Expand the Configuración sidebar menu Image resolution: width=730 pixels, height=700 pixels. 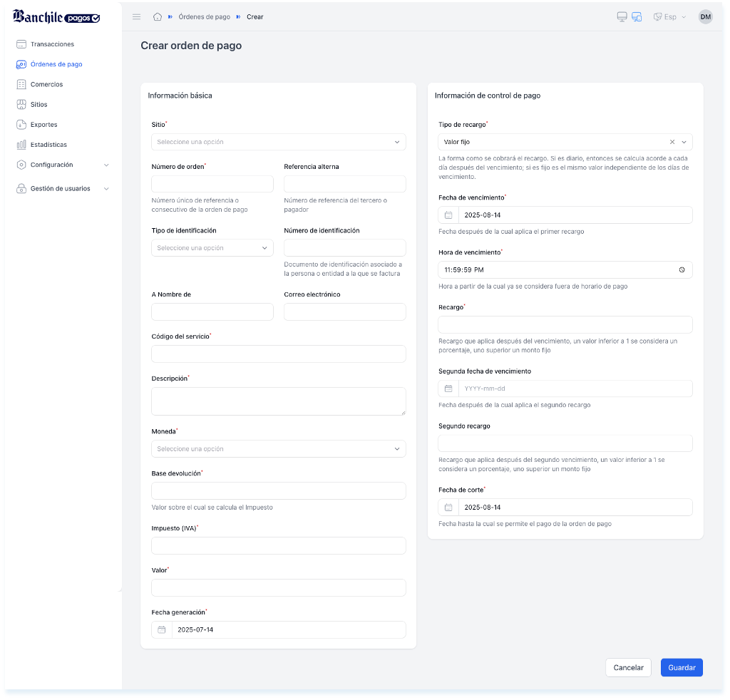(63, 165)
